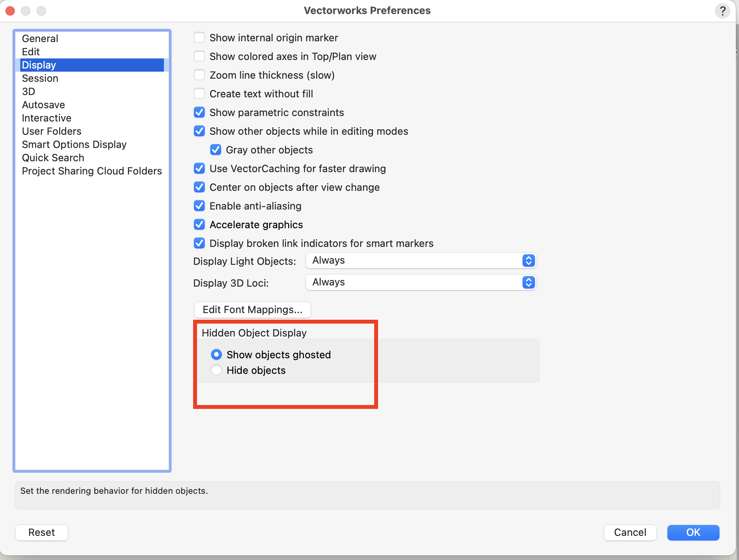
Task: Click the Display 3D Loci stepper arrows
Action: point(528,282)
